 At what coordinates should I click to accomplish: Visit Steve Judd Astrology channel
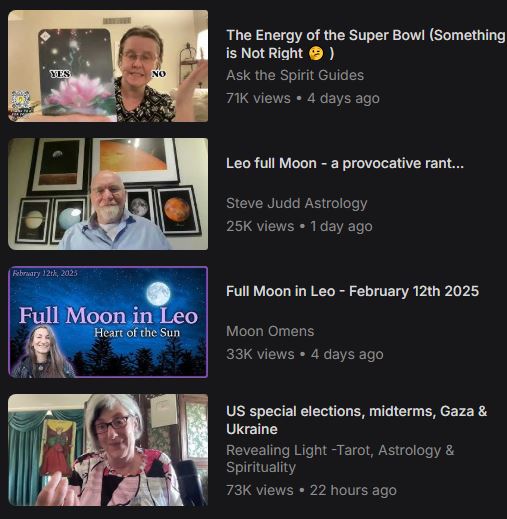coord(297,203)
